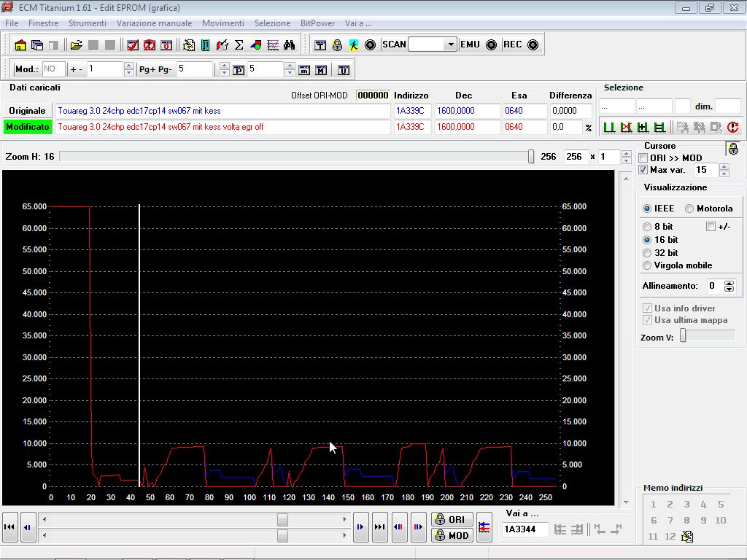Click the Originale button
Viewport: 747px width, 560px height.
coord(27,111)
